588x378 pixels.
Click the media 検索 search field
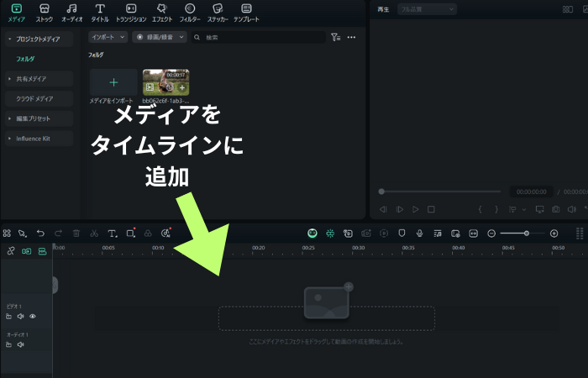(259, 37)
